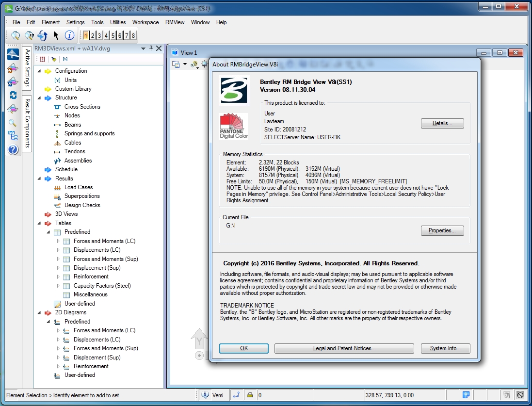Click the brightness sun icon in View 1
Viewport: 532px width, 406px height.
point(204,64)
